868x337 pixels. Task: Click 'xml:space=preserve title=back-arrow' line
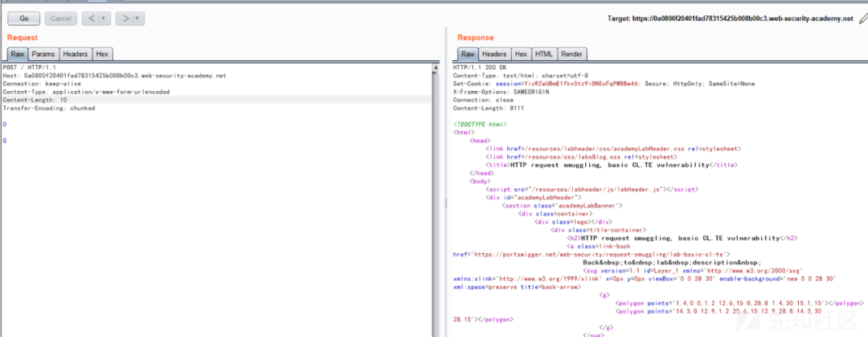point(517,287)
